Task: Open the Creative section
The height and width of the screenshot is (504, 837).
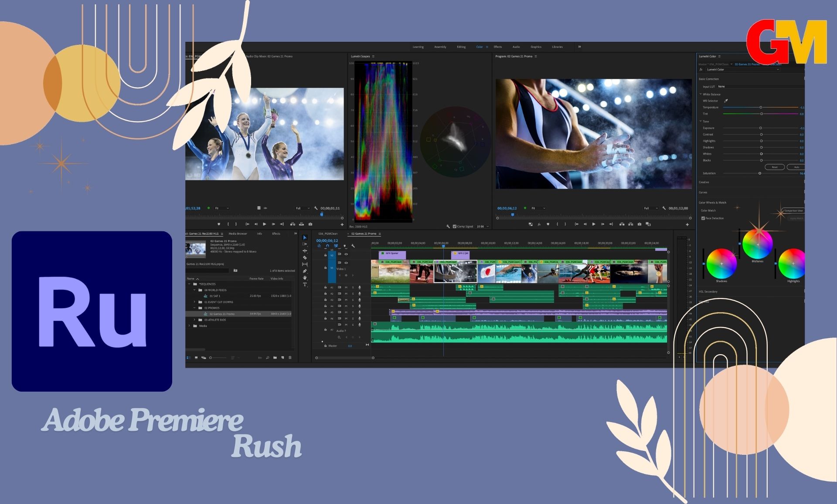Action: [704, 182]
